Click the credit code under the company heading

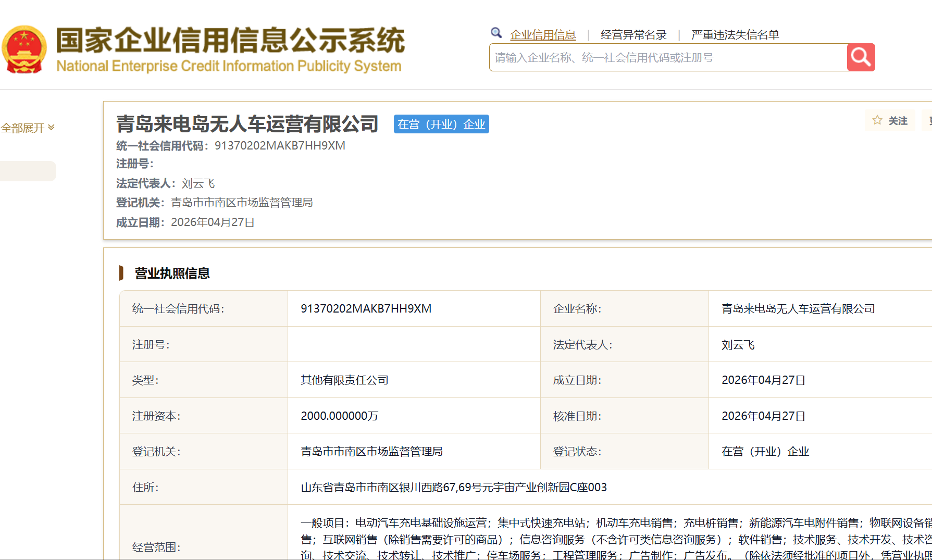280,146
